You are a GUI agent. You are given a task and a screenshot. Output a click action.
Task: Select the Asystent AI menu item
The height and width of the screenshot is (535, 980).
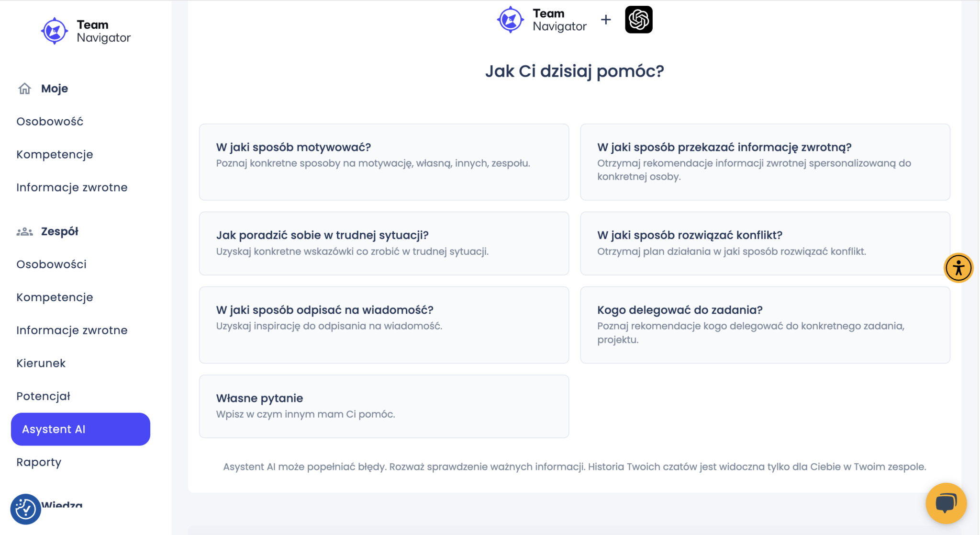tap(80, 429)
